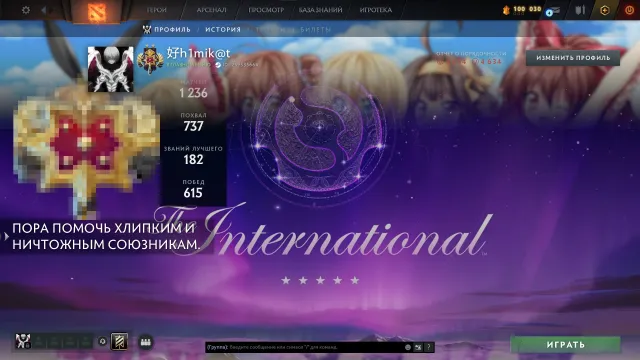
Task: Open the ПРОСМОТР tab
Action: pyautogui.click(x=266, y=10)
